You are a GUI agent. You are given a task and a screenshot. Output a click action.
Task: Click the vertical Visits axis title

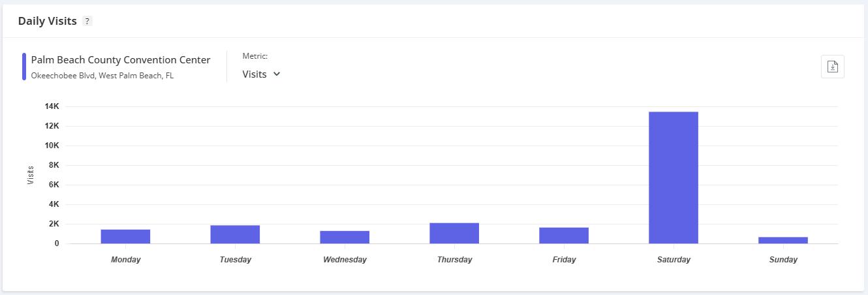(31, 175)
